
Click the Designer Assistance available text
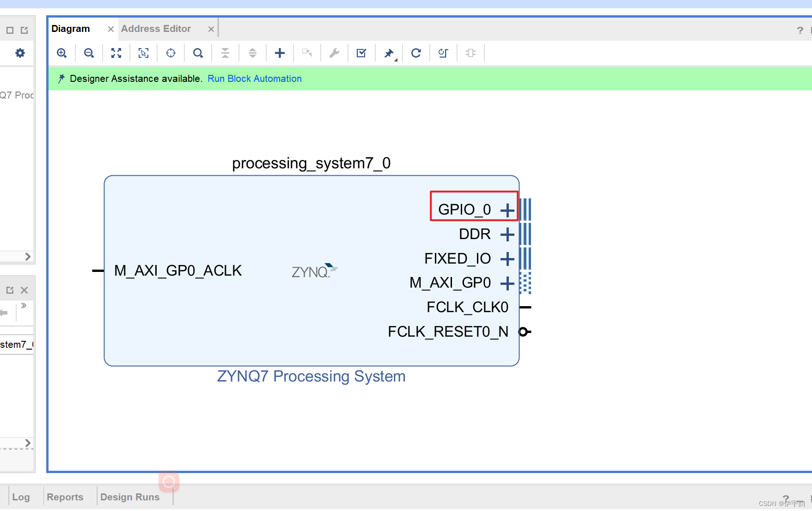tap(136, 79)
